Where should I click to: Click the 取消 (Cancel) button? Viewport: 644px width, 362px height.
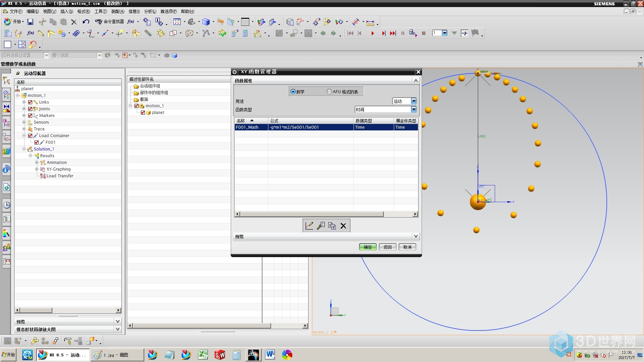pyautogui.click(x=408, y=247)
